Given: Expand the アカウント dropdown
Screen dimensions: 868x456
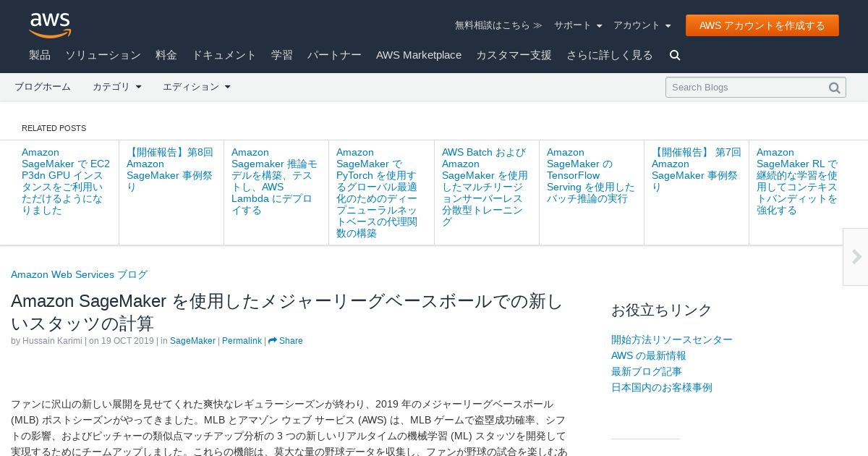Looking at the screenshot, I should pyautogui.click(x=642, y=25).
